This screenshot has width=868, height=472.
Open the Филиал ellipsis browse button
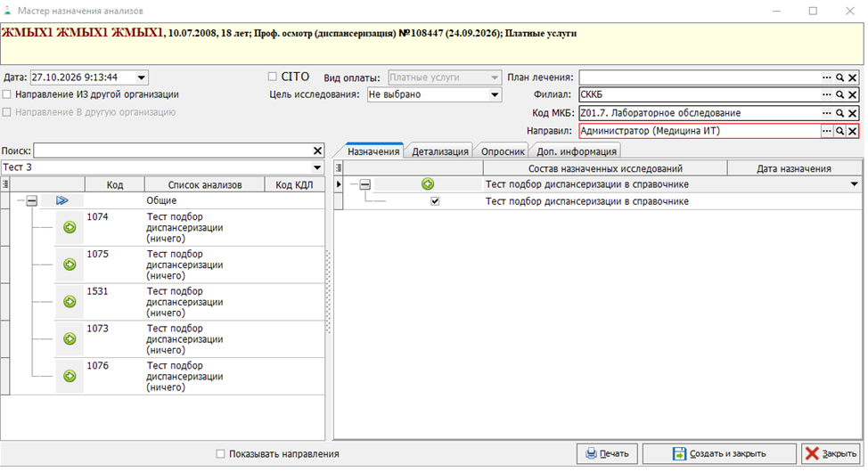point(826,94)
